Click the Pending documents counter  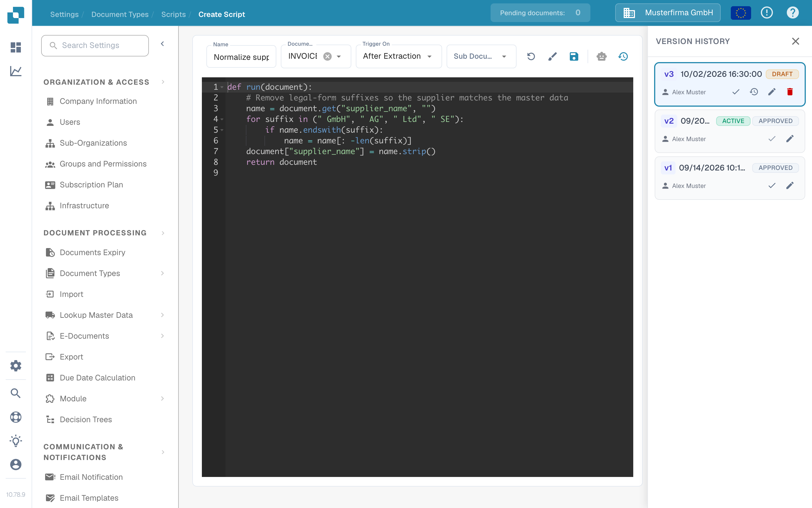540,13
